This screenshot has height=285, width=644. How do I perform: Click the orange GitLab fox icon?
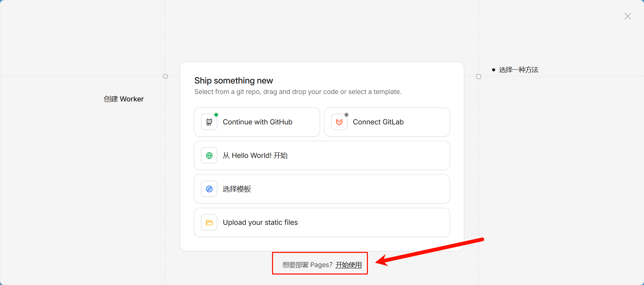click(x=339, y=122)
